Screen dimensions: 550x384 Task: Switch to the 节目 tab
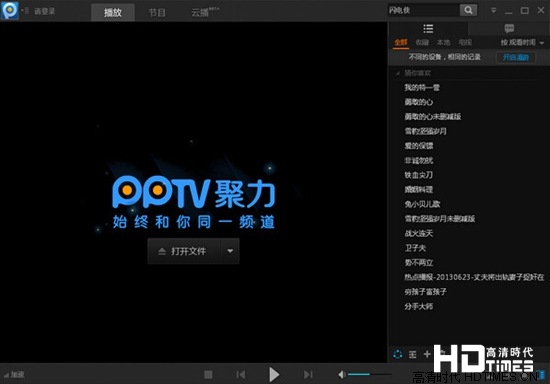(157, 13)
